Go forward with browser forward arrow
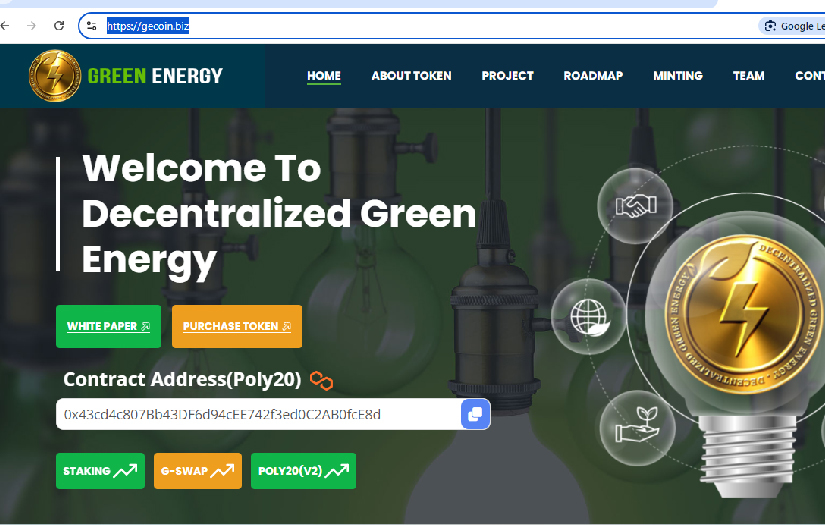The image size is (825, 525). click(x=32, y=26)
